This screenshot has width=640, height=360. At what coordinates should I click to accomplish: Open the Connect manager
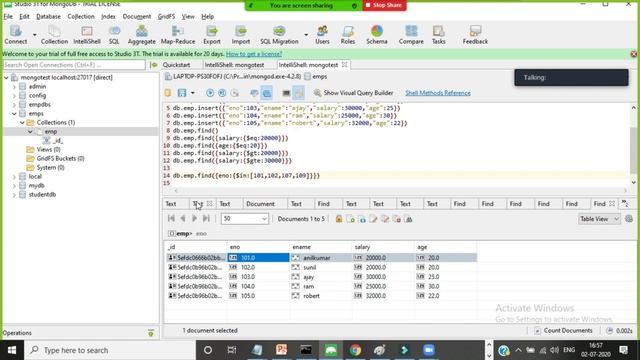(x=16, y=34)
